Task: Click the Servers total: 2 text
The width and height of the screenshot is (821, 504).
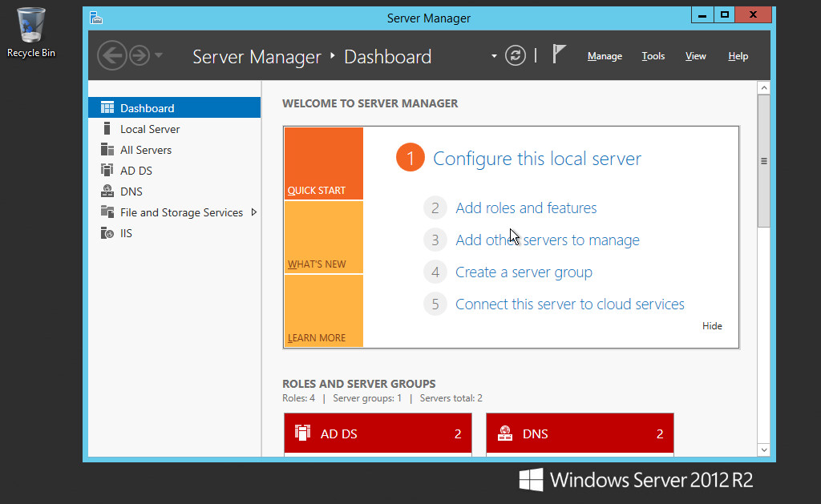Action: click(x=451, y=398)
